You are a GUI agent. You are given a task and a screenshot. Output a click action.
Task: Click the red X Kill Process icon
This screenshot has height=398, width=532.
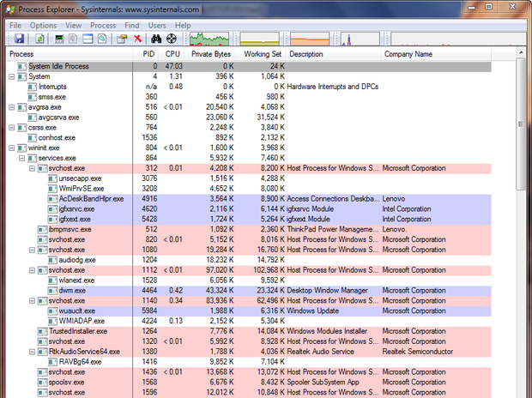[137, 39]
